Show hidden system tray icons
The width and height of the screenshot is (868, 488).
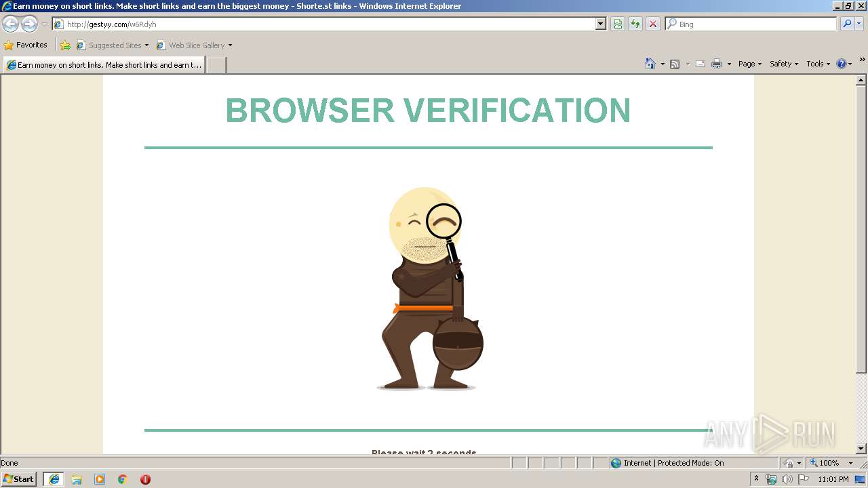pyautogui.click(x=756, y=479)
